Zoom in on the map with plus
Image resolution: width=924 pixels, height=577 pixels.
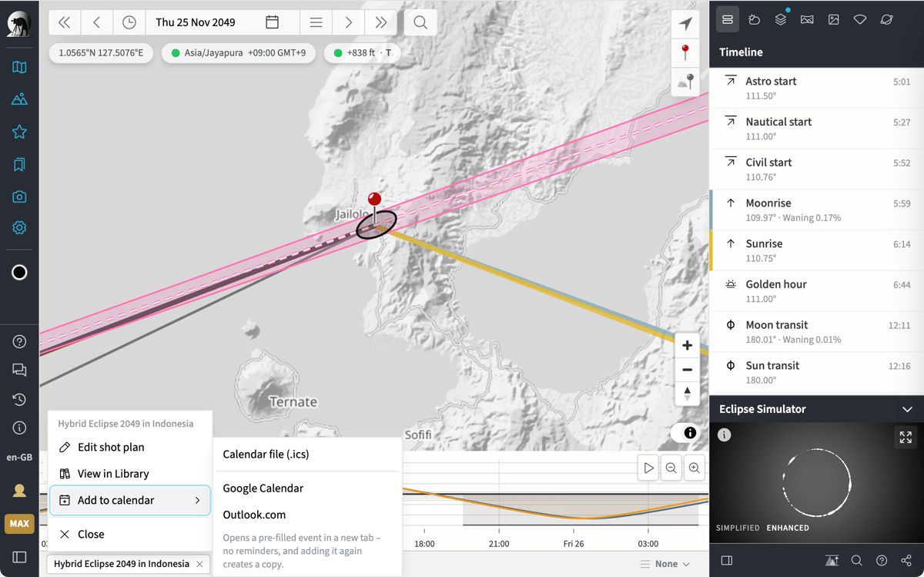688,346
